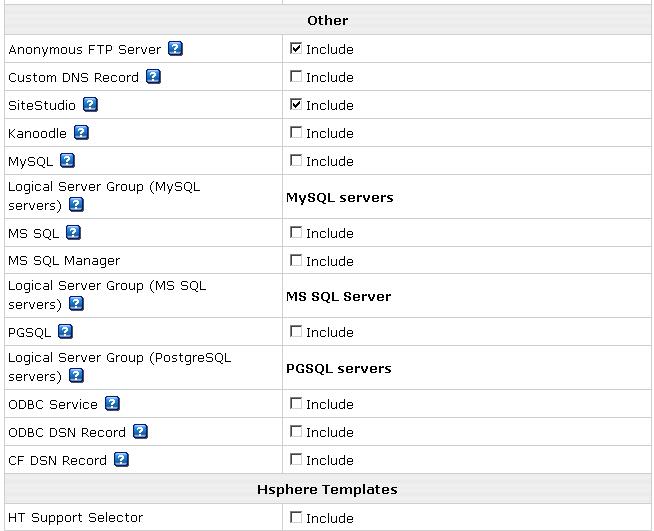Image resolution: width=654 pixels, height=531 pixels.
Task: Click the MS SQL Server group text
Action: pos(338,296)
